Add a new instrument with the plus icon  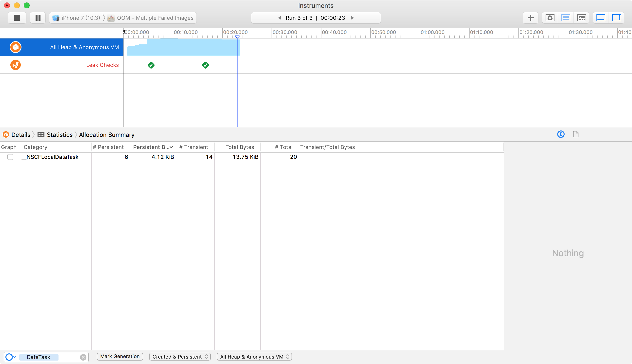[530, 18]
